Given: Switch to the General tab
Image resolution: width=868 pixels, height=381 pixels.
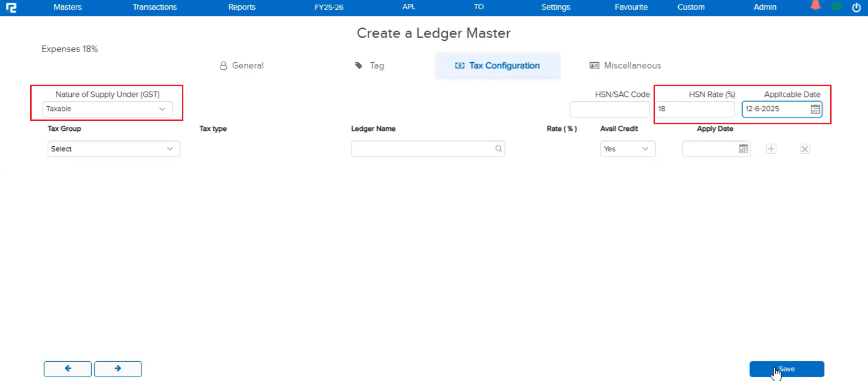Looking at the screenshot, I should click(242, 65).
